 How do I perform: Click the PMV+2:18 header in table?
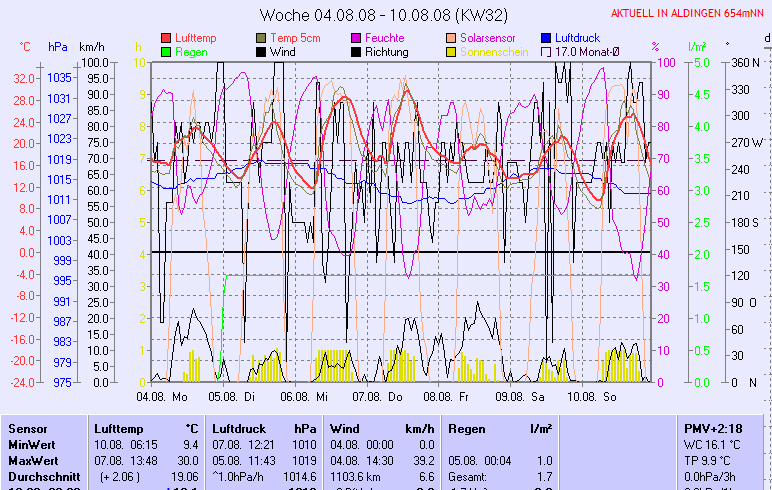pyautogui.click(x=712, y=428)
